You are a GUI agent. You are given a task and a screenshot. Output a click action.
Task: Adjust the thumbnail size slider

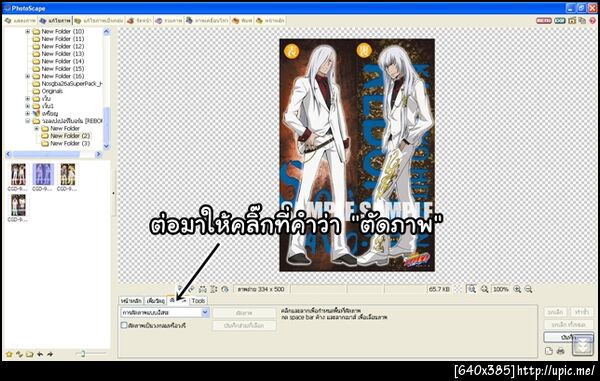[82, 354]
